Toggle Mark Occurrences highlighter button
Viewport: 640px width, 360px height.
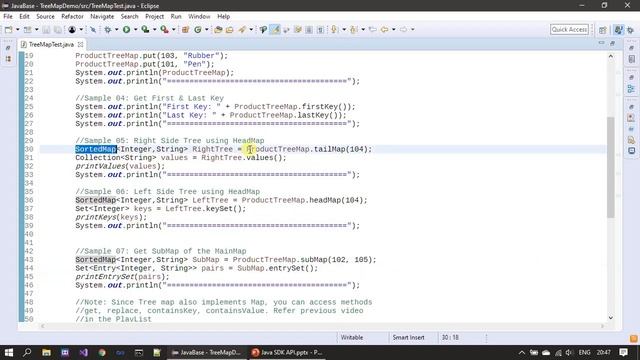(275, 30)
